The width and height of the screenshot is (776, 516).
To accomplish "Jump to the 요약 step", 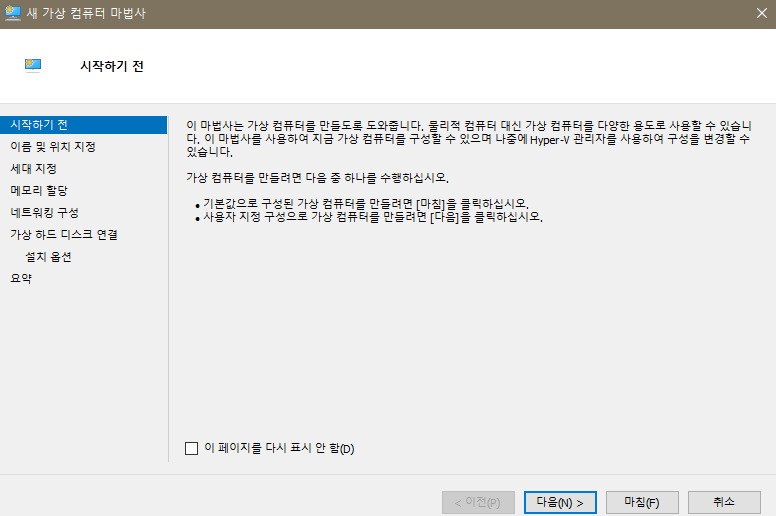I will [x=21, y=279].
